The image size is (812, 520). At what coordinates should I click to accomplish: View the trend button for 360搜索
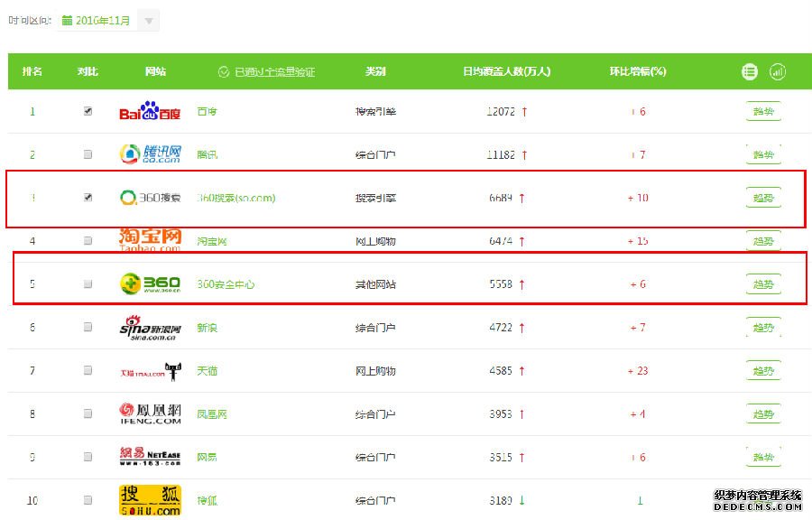click(x=763, y=198)
